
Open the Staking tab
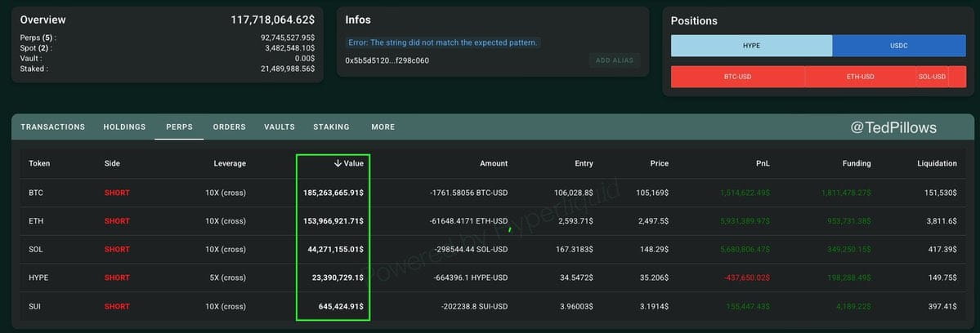[331, 127]
